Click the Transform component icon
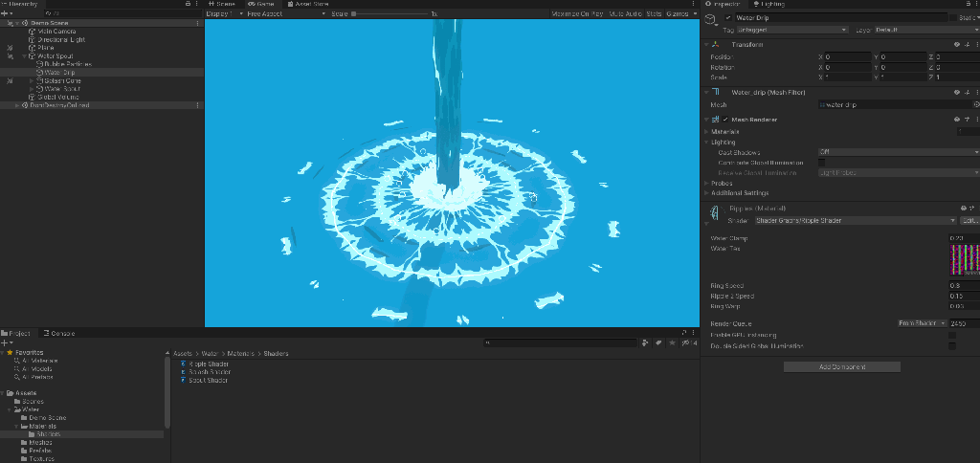The image size is (980, 463). pyautogui.click(x=715, y=45)
